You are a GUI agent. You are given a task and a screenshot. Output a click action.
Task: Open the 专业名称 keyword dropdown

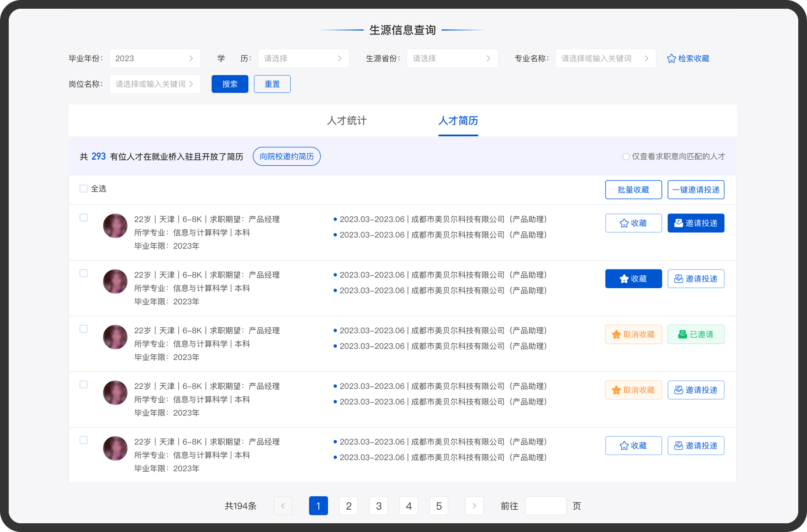(605, 59)
